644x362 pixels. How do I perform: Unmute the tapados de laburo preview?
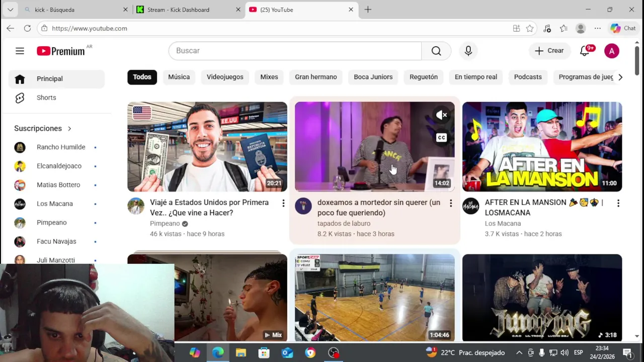click(441, 115)
